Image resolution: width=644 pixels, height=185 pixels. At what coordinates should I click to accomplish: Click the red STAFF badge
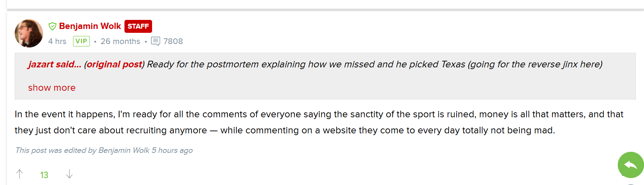[x=138, y=26]
